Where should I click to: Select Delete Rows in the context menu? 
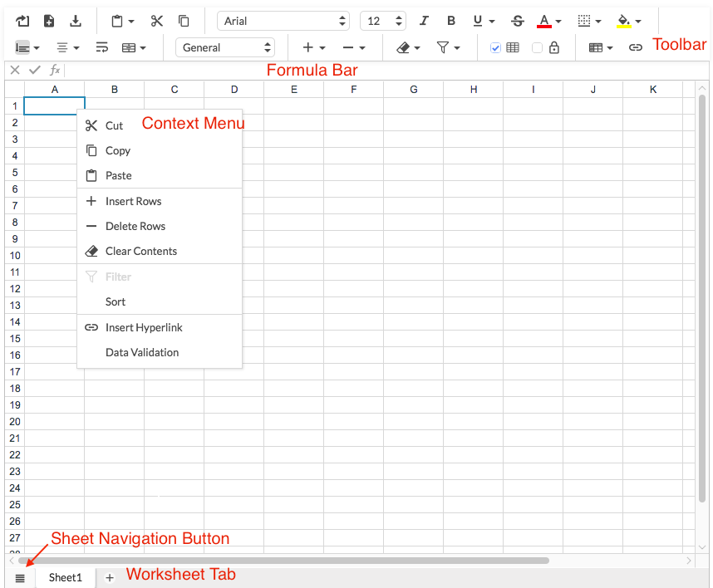pyautogui.click(x=160, y=226)
